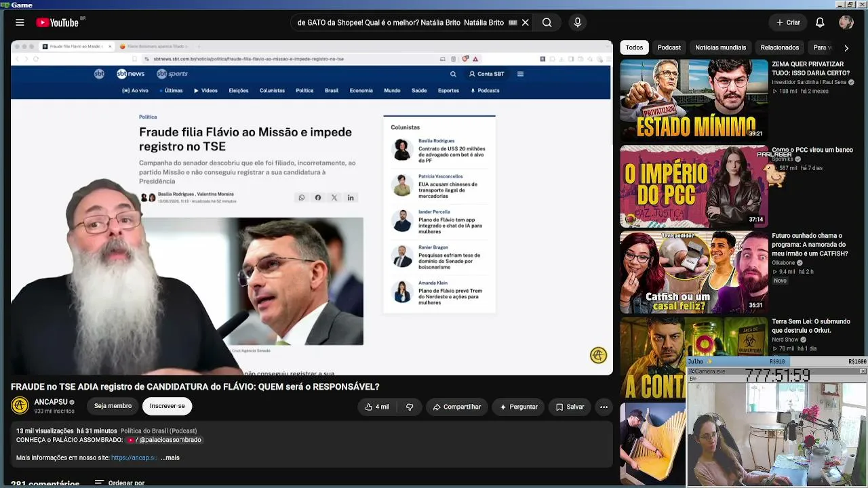Open the ESTADO MÍNIMO video thumbnail
This screenshot has width=868, height=488.
pos(694,100)
